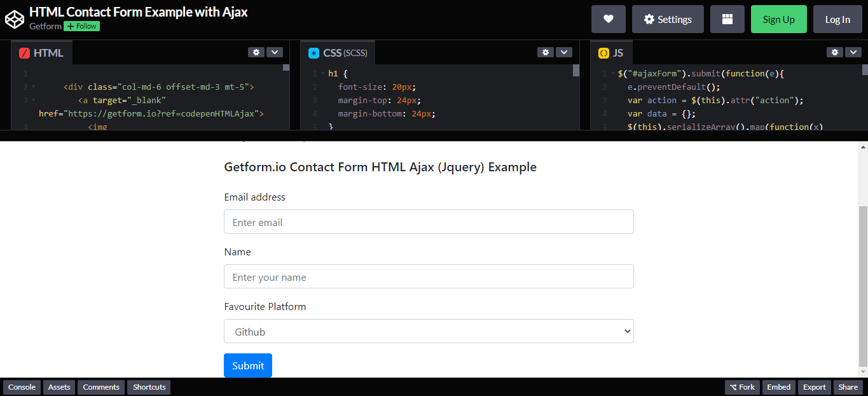This screenshot has height=396, width=868.
Task: Toggle the Assets panel
Action: [59, 387]
